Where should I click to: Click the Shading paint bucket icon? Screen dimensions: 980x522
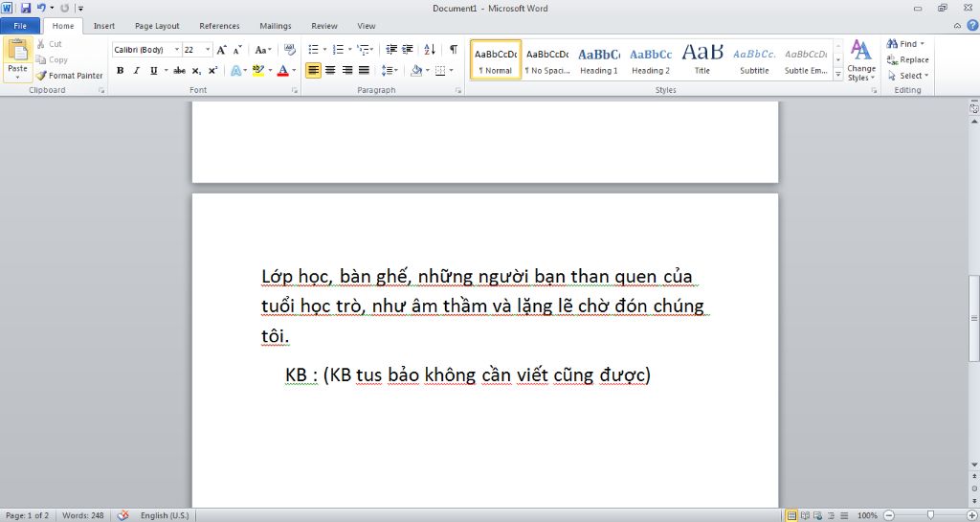(x=416, y=71)
